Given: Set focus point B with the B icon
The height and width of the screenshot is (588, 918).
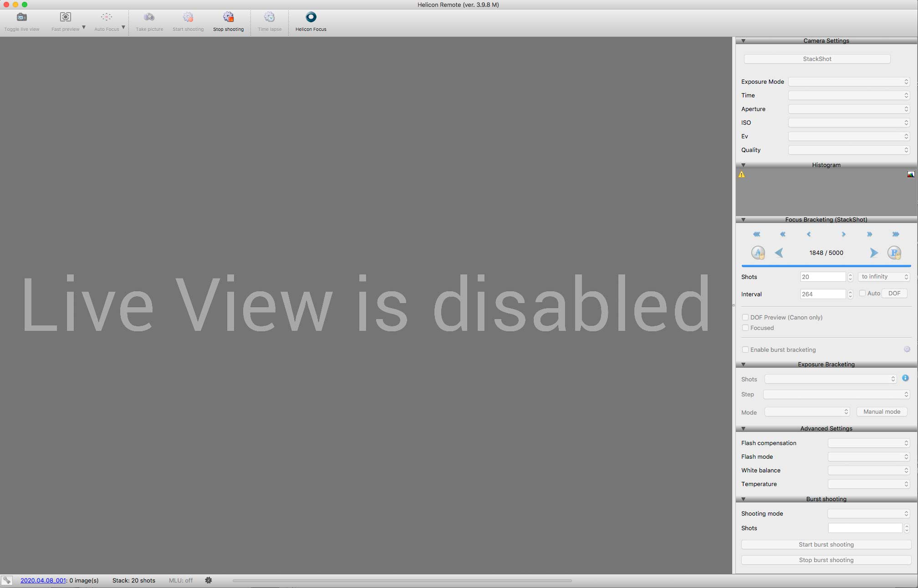Looking at the screenshot, I should tap(894, 253).
